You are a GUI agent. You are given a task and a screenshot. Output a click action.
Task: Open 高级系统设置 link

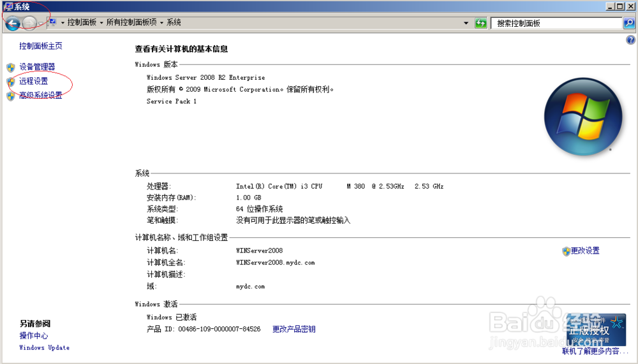click(41, 95)
